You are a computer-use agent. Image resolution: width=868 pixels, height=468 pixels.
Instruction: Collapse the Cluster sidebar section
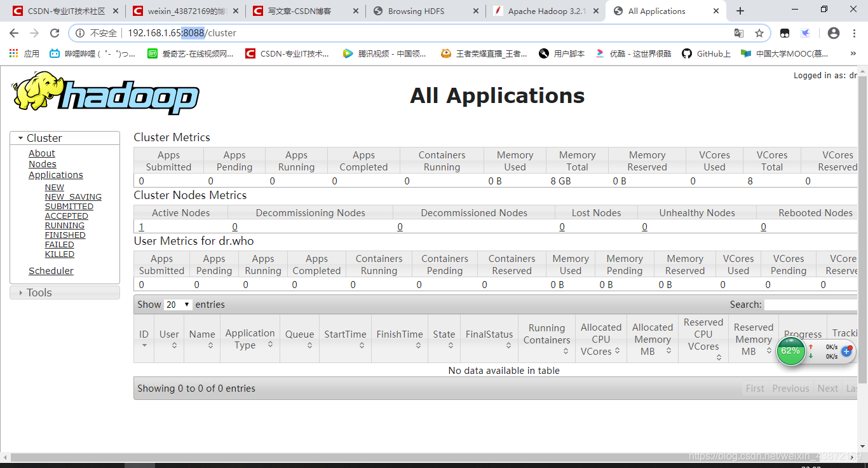tap(65, 138)
